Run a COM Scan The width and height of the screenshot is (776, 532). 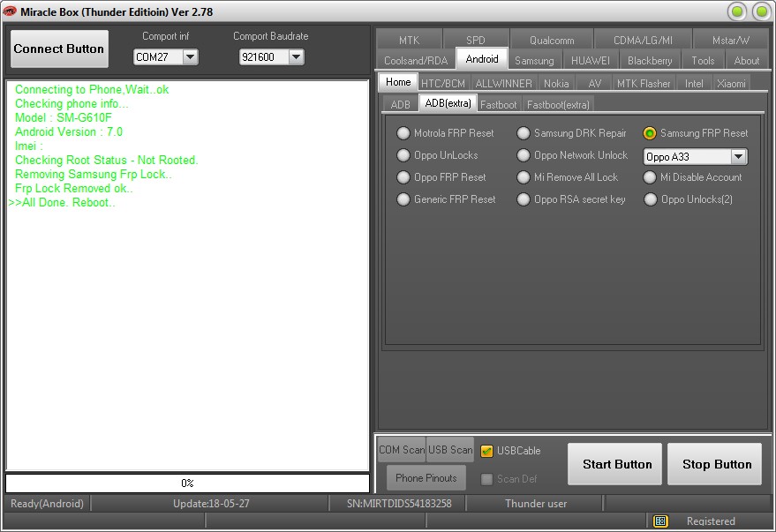coord(402,449)
